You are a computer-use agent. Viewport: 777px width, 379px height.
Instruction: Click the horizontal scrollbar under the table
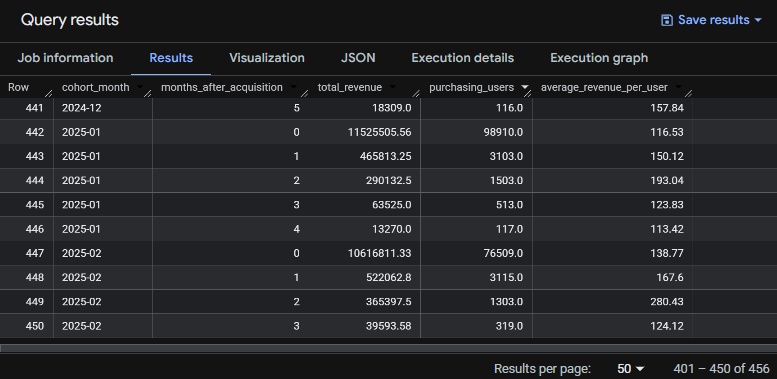pyautogui.click(x=388, y=348)
